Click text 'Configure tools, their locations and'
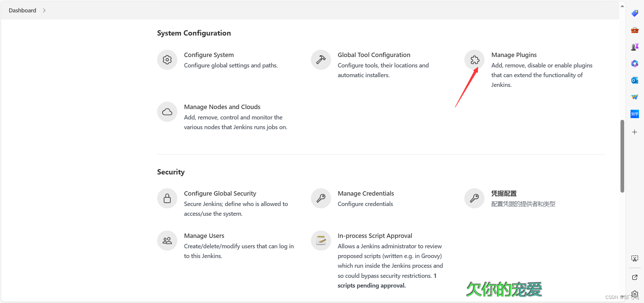The width and height of the screenshot is (644, 303). point(383,65)
